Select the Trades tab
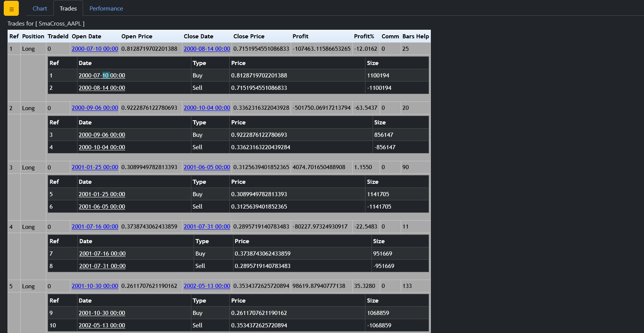Screen dimensions: 644x333 pyautogui.click(x=68, y=8)
